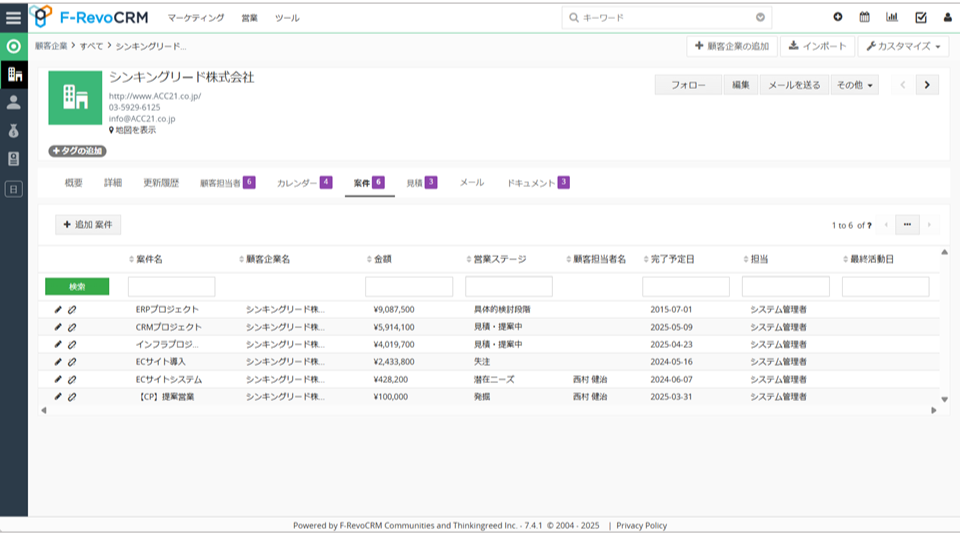The image size is (960, 535).
Task: Unlink the ECサイトシステム row with link icon
Action: (72, 380)
